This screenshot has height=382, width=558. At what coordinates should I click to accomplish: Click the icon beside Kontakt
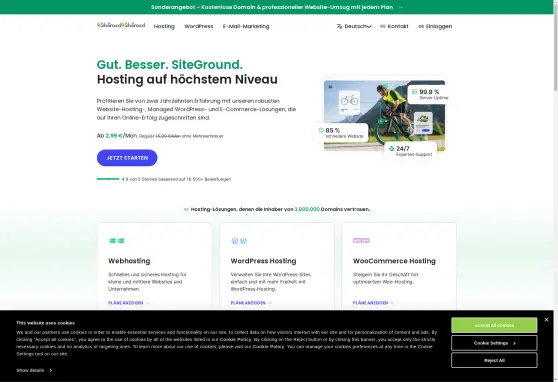tap(383, 26)
